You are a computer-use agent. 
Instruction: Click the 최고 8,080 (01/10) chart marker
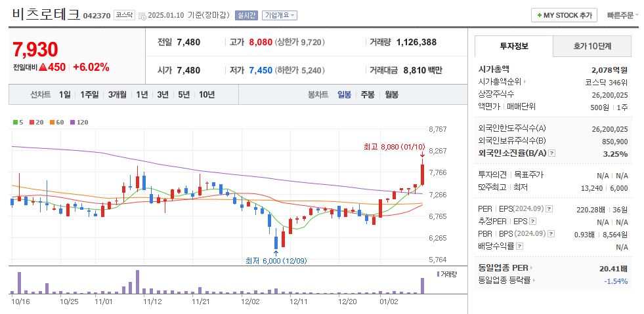pyautogui.click(x=395, y=146)
